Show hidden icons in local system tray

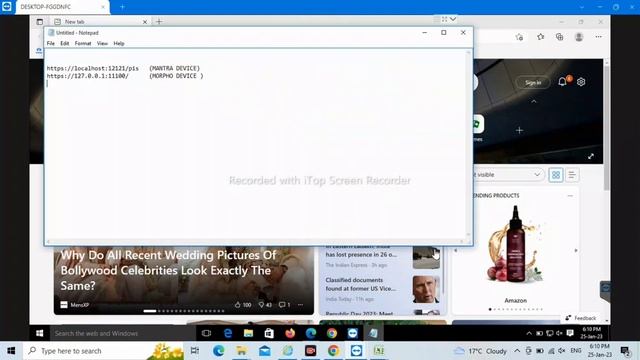point(517,351)
